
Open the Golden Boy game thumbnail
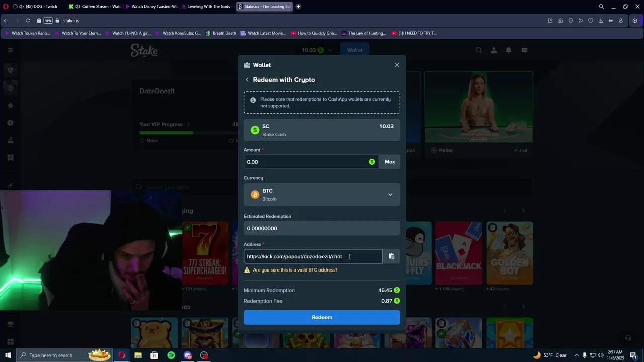coord(510,253)
